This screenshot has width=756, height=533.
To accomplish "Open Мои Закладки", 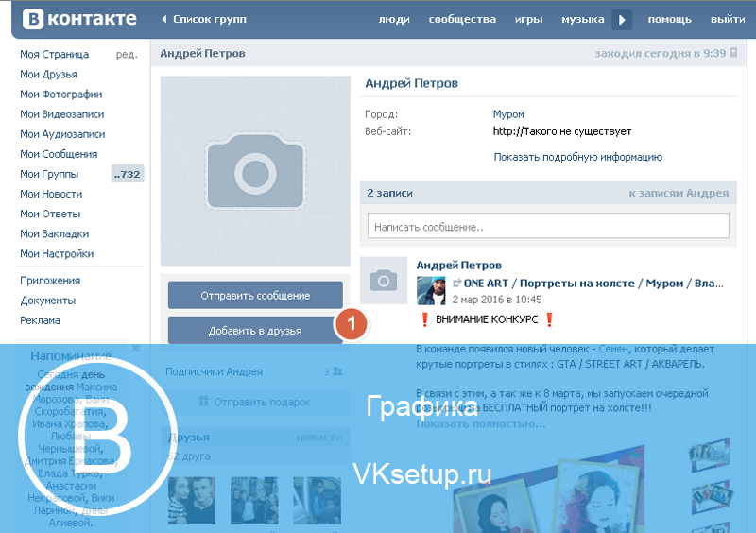I will (55, 234).
